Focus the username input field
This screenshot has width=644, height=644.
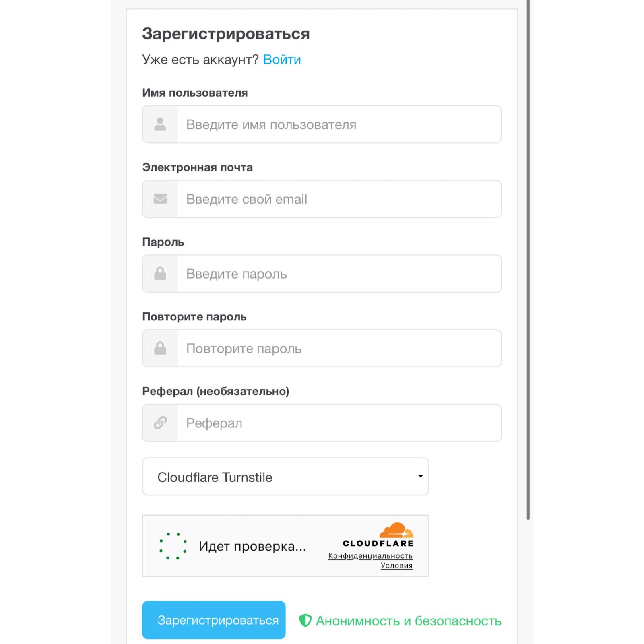339,124
